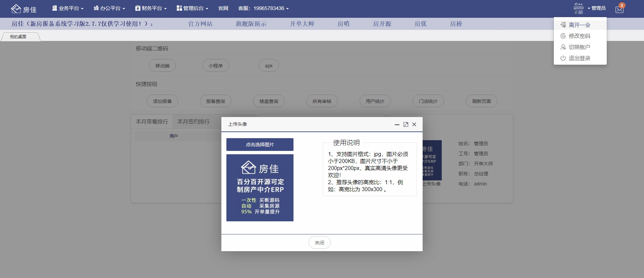
Task: Minimize the 上传头像 dialog
Action: pyautogui.click(x=397, y=124)
